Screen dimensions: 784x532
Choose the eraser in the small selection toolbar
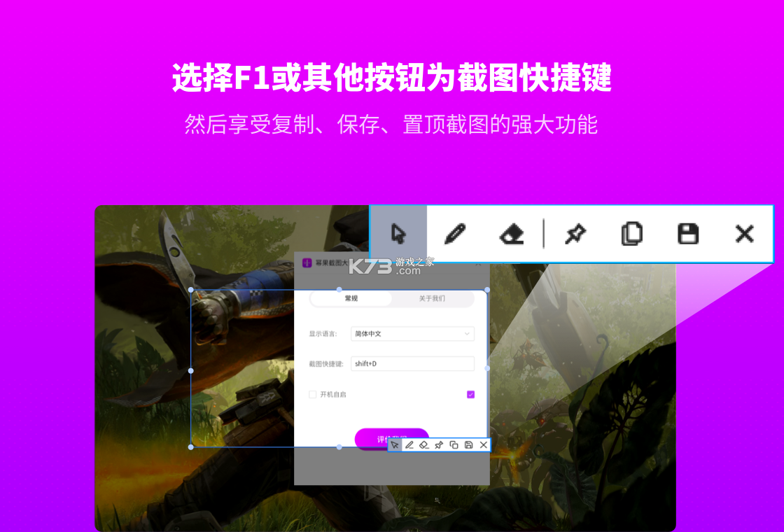coord(424,445)
